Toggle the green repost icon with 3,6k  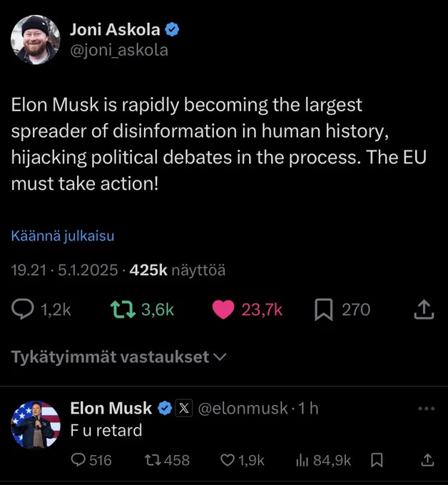(x=123, y=310)
